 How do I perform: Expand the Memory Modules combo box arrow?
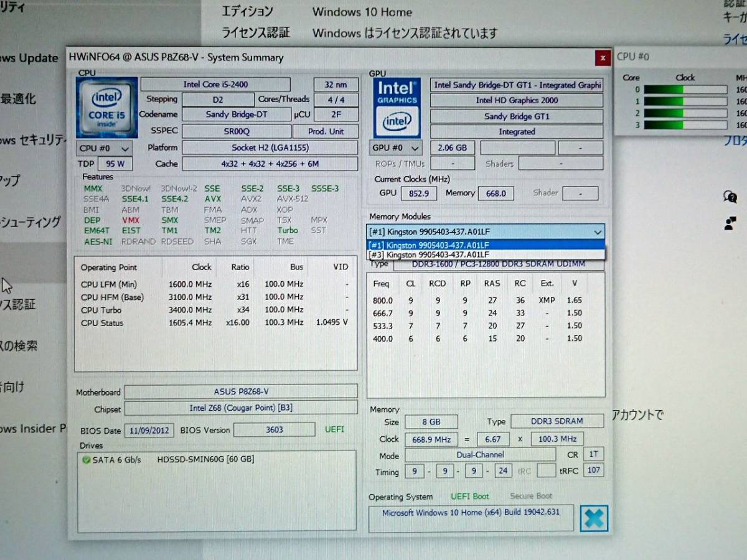598,232
